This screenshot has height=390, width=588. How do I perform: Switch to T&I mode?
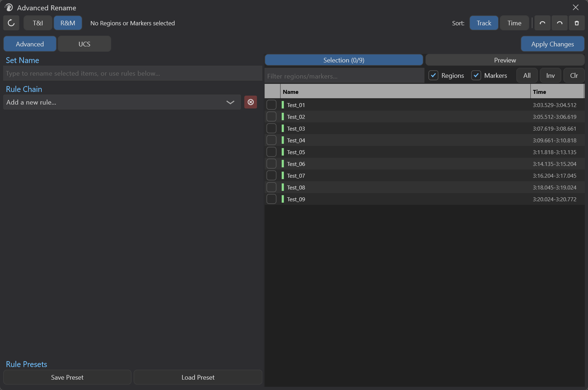38,23
